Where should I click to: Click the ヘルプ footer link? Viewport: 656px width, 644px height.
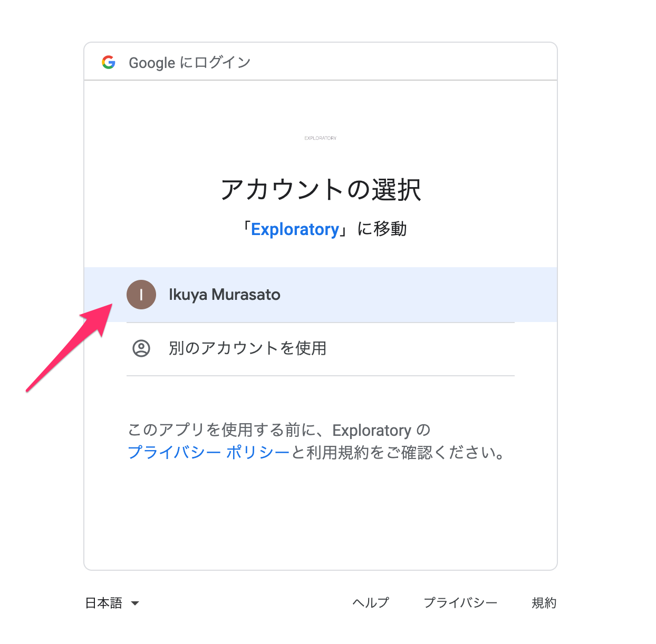click(x=371, y=603)
